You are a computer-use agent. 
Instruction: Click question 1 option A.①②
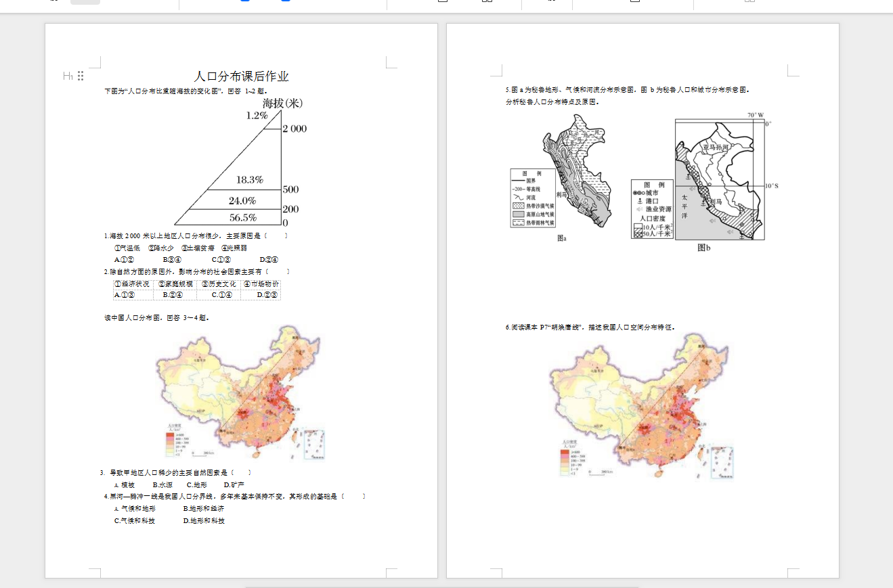[124, 259]
